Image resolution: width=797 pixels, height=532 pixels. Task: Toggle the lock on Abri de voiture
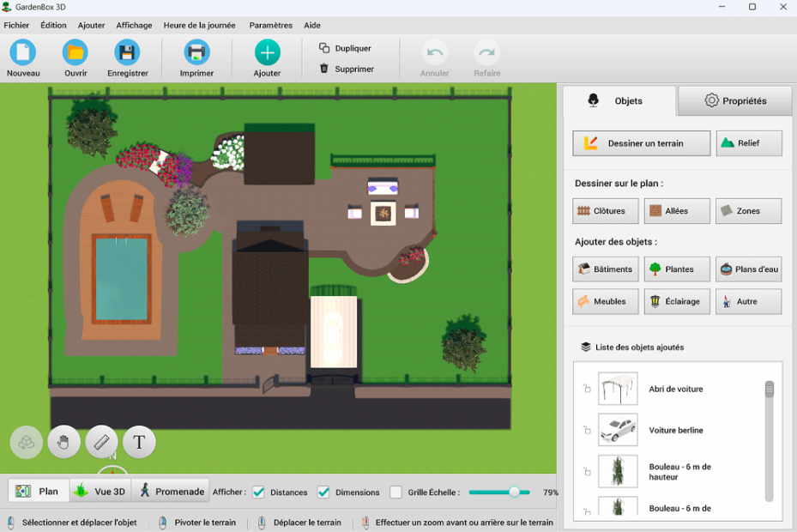coord(587,389)
